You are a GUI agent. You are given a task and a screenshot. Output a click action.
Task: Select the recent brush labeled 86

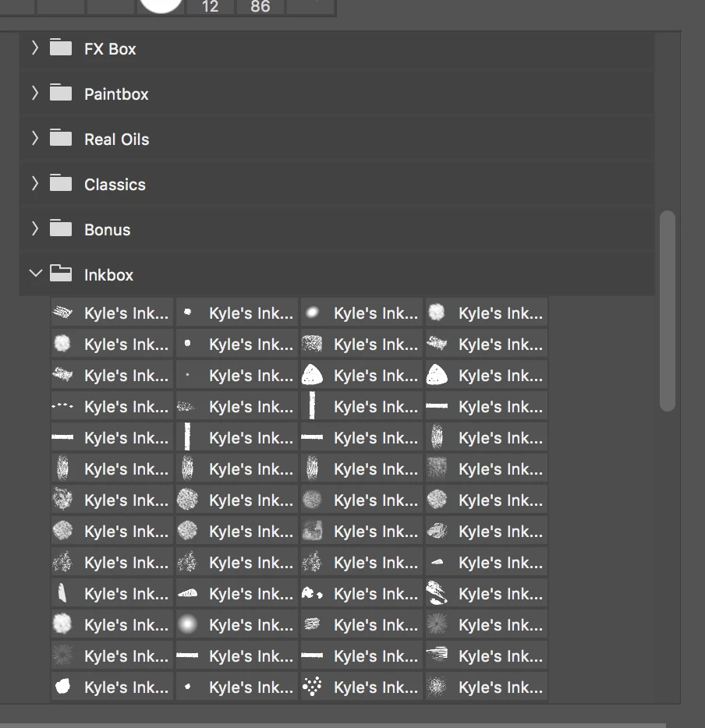[x=260, y=7]
